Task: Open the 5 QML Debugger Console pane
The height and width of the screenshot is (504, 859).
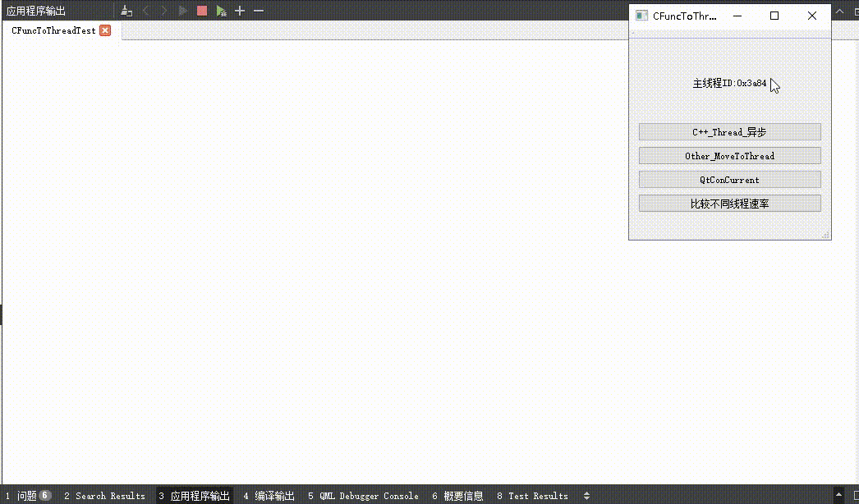Action: [x=363, y=496]
